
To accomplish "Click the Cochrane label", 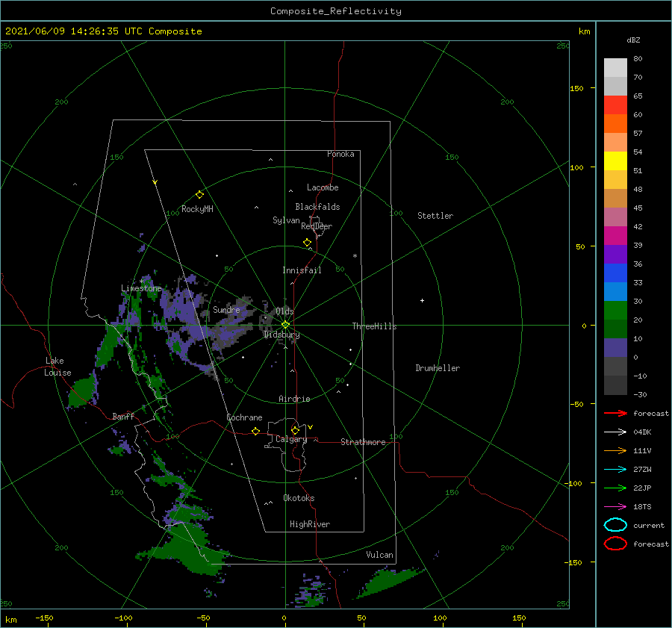I will point(244,417).
